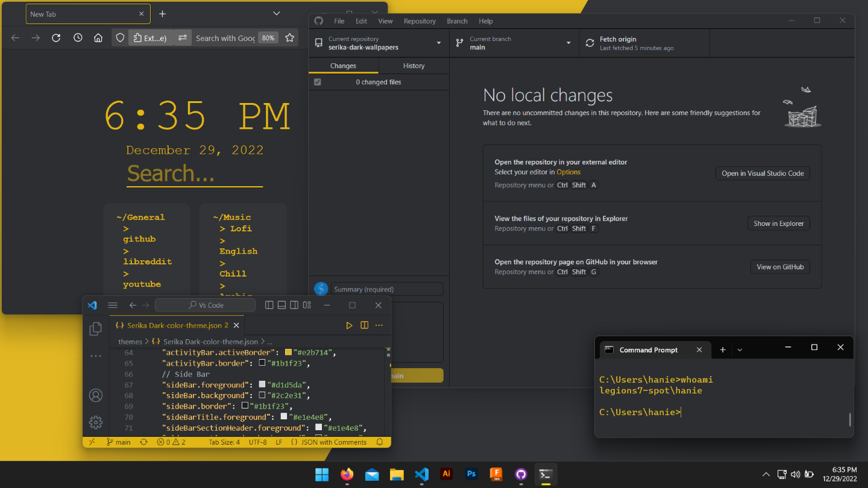Screen dimensions: 868x488
Task: Toggle bottom panel layout button in VS Code
Action: pos(281,305)
